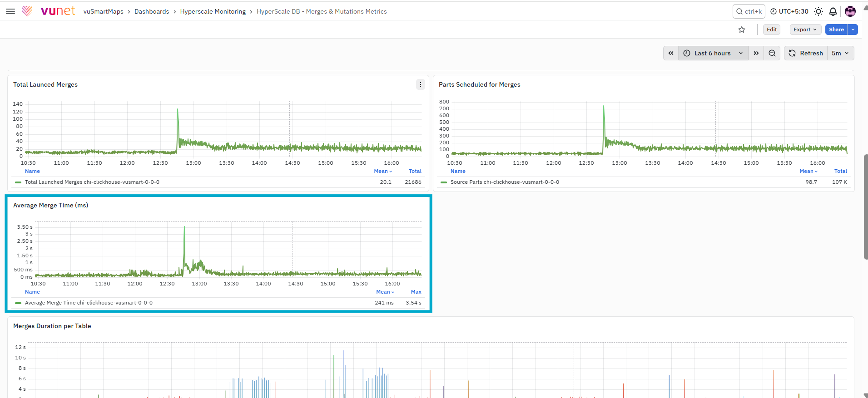Image resolution: width=868 pixels, height=398 pixels.
Task: Expand the Last 6 hours time picker
Action: (713, 53)
